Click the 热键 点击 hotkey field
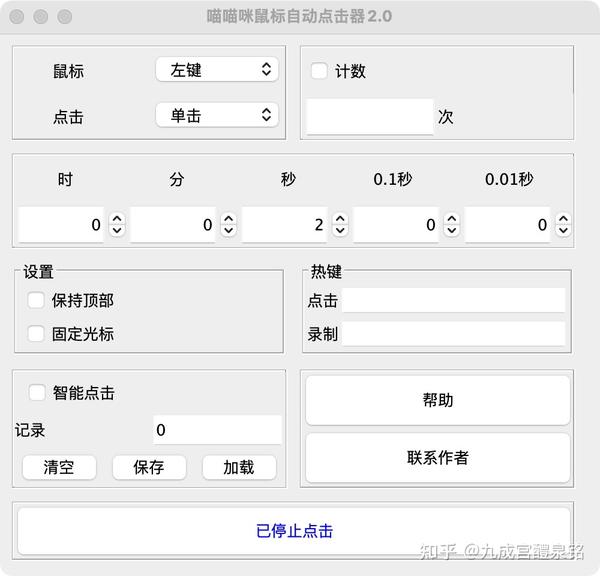The image size is (600, 576). point(453,300)
